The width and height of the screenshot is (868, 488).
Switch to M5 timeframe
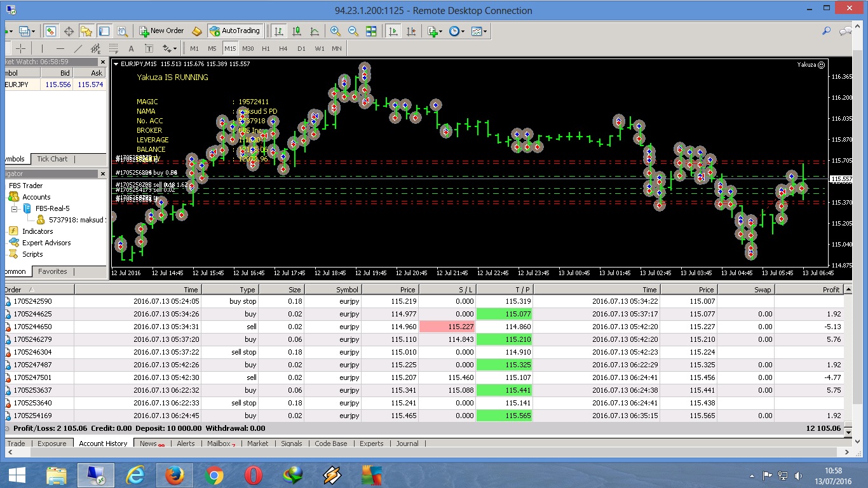coord(212,48)
